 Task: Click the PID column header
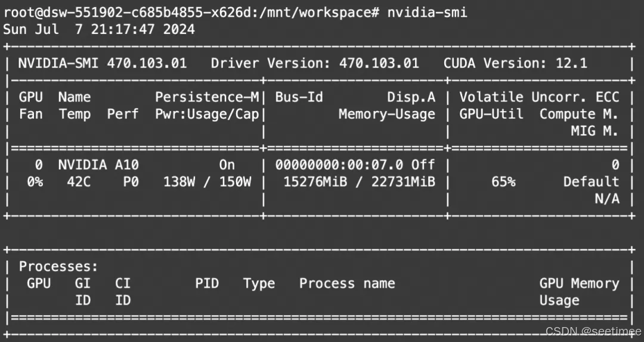[207, 284]
